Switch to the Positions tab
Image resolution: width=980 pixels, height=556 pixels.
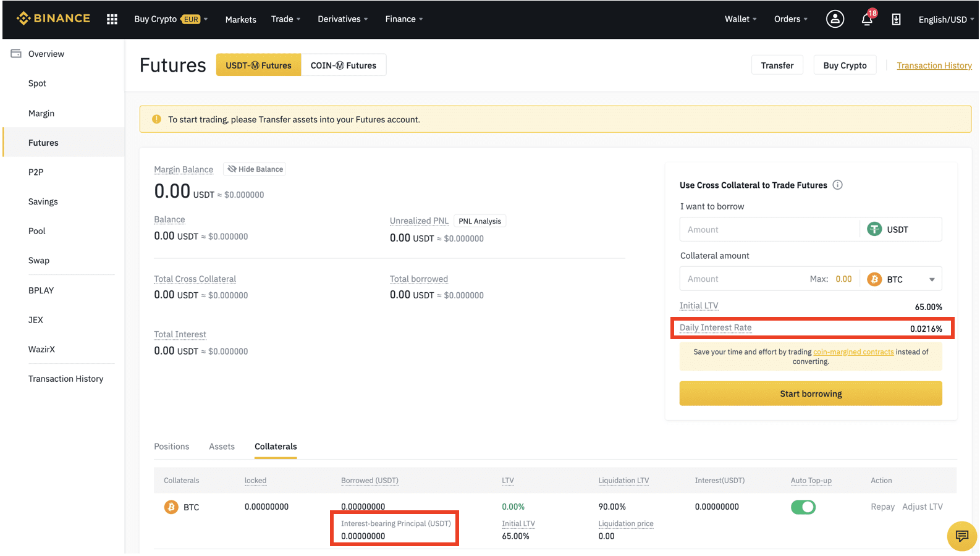(x=172, y=446)
